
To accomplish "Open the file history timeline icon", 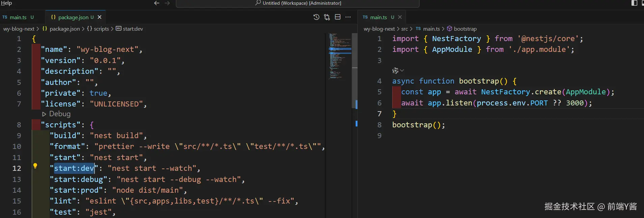I will point(316,17).
